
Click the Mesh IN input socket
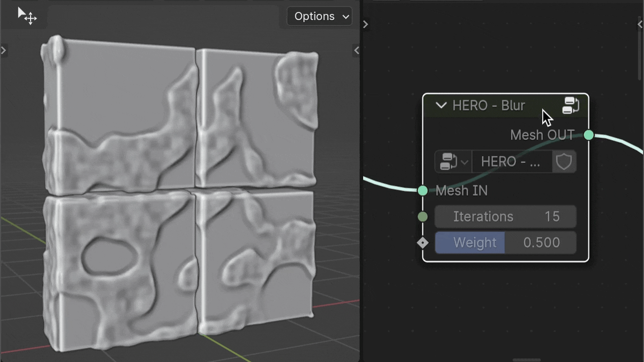423,191
